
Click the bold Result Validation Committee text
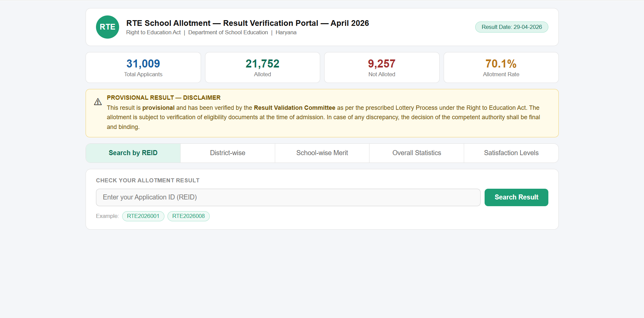click(294, 108)
